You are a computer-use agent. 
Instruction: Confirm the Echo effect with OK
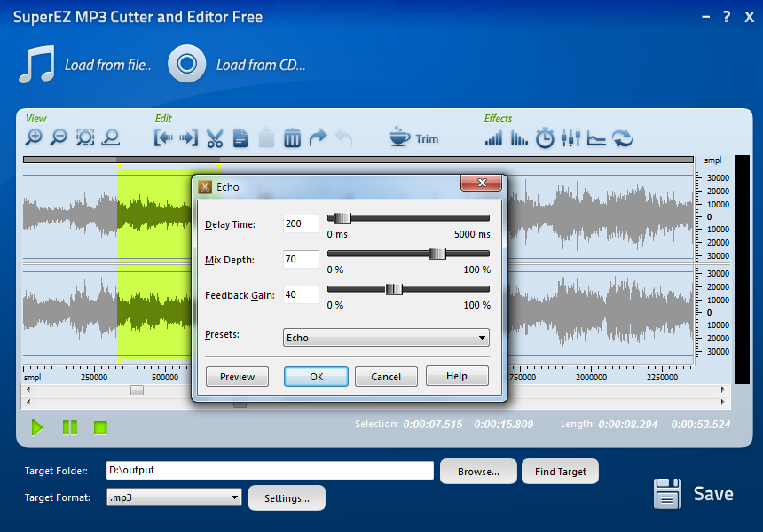tap(316, 377)
